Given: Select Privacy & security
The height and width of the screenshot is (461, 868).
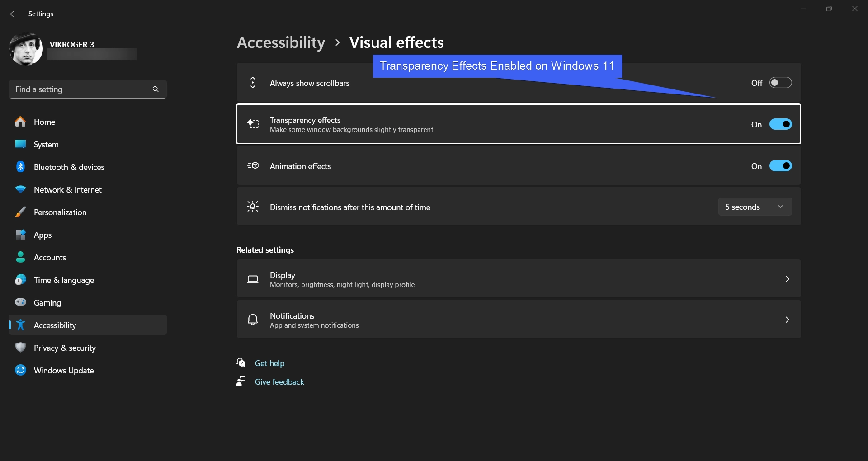Looking at the screenshot, I should pos(88,348).
